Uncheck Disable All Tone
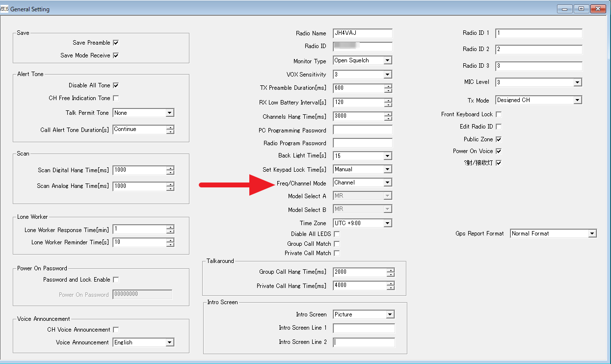 [x=116, y=85]
